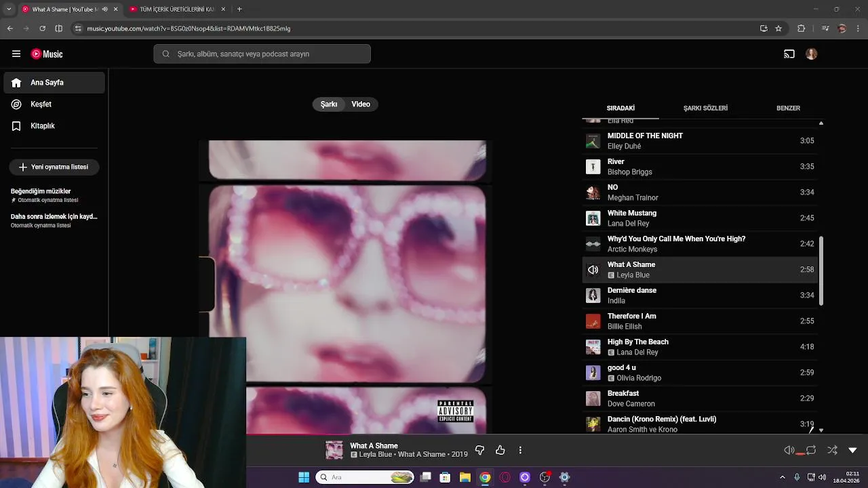The height and width of the screenshot is (488, 868).
Task: Click the River track thumbnail
Action: (x=593, y=167)
